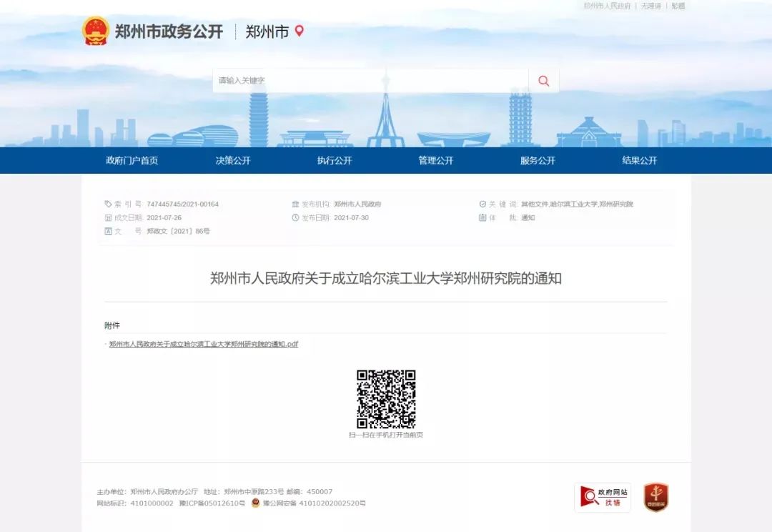Open the 结果公开 nav item
Screen dimensions: 772x532
tap(640, 161)
